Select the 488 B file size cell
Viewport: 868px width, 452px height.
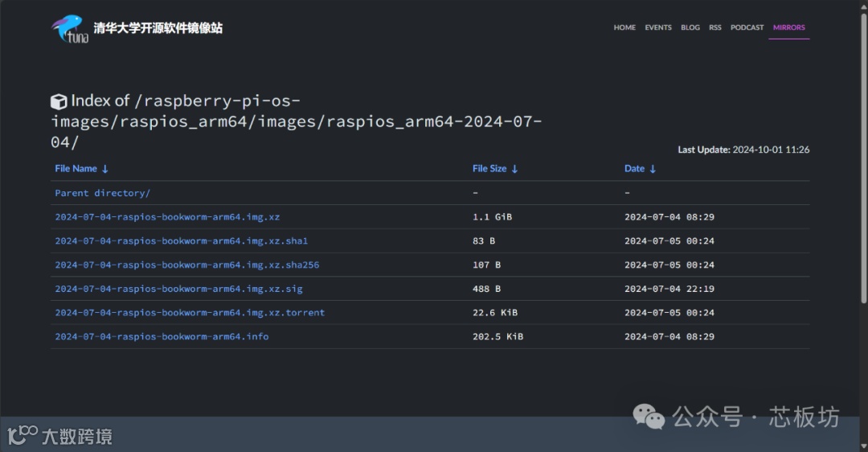coord(486,288)
